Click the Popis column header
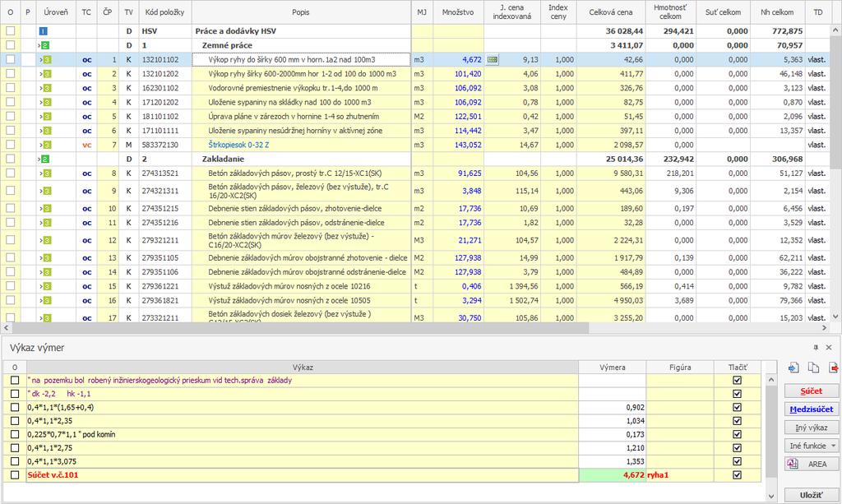 tap(301, 12)
